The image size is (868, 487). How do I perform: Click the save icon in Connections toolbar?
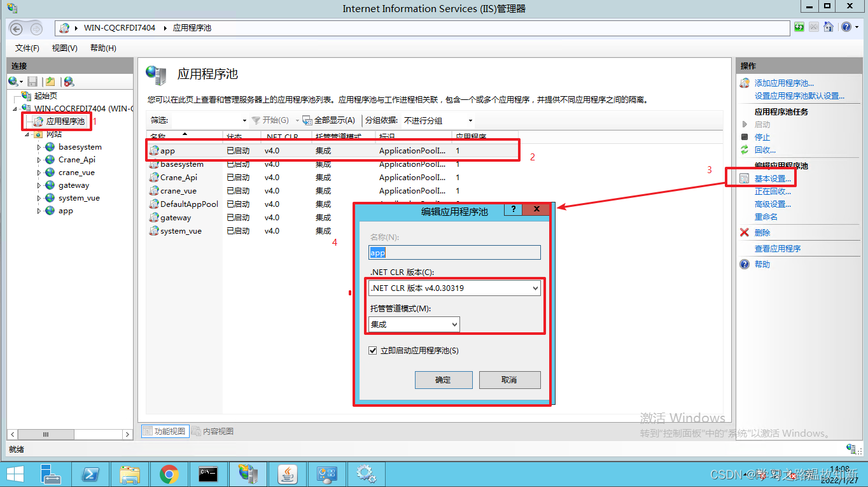click(32, 81)
